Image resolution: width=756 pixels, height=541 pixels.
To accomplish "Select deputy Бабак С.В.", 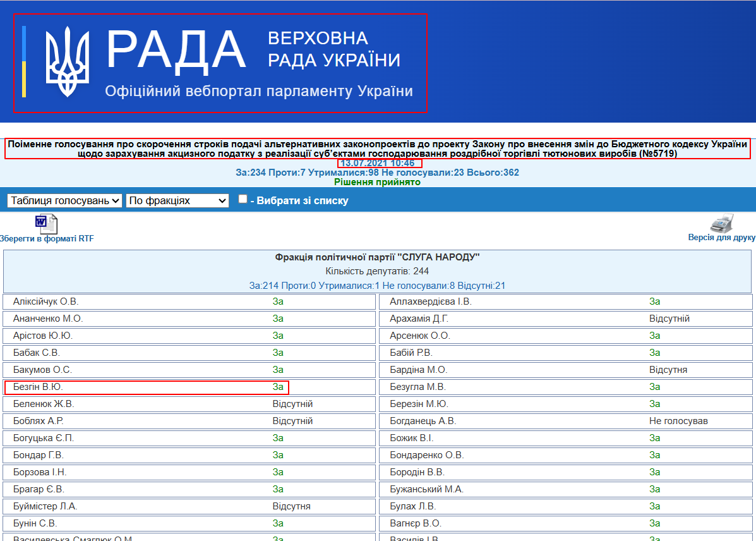I will pyautogui.click(x=36, y=353).
